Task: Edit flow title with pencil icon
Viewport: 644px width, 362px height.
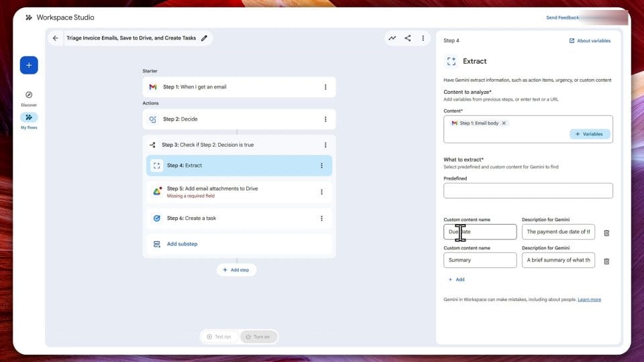Action: point(204,38)
